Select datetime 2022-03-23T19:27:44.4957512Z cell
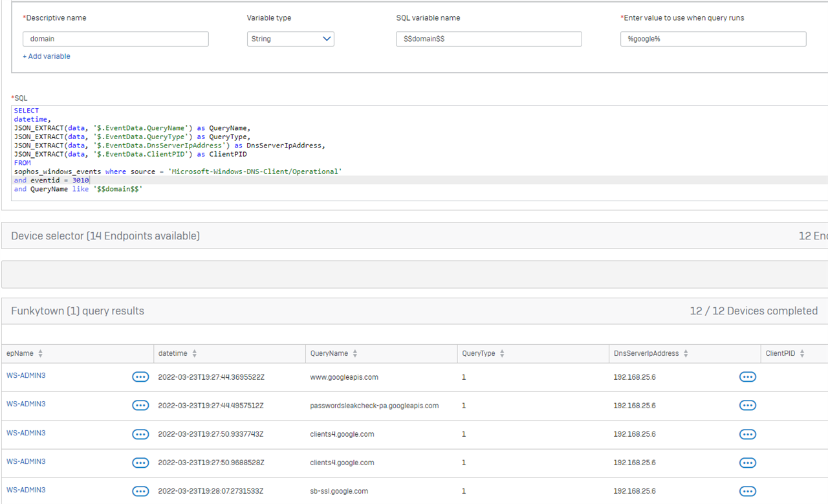The image size is (828, 504). pos(211,406)
